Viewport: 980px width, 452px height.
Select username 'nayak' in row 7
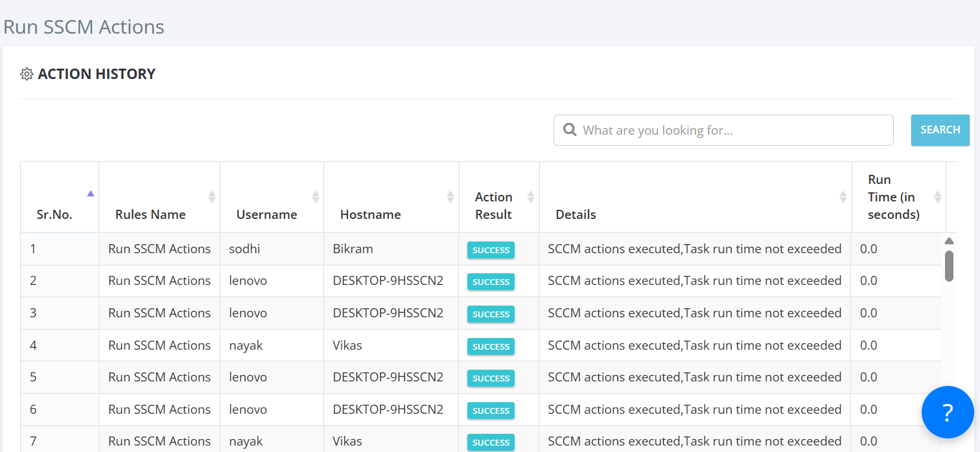[x=246, y=441]
